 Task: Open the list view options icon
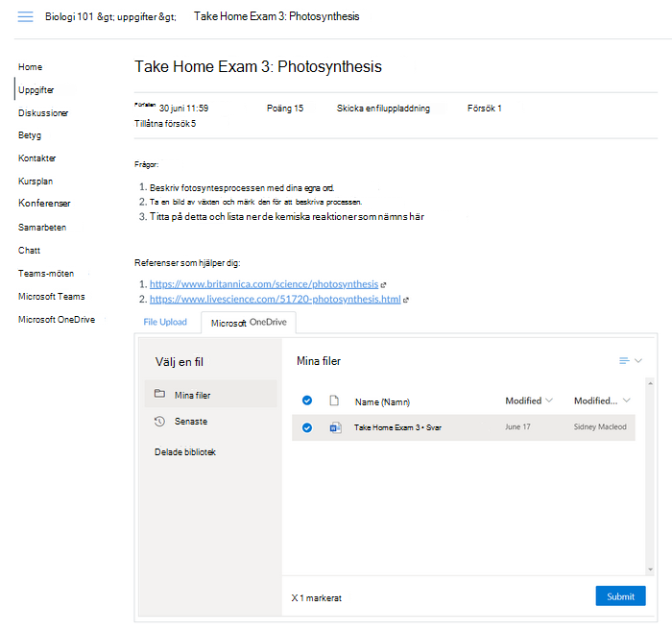pyautogui.click(x=624, y=361)
